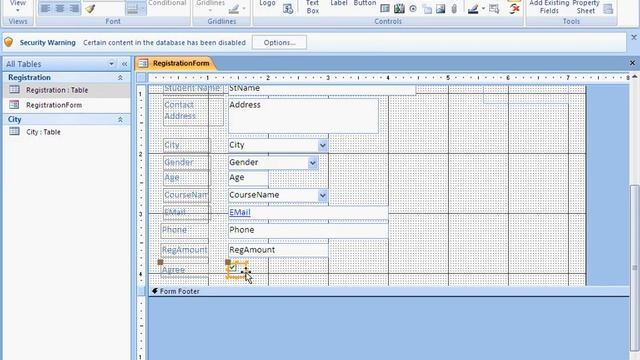The image size is (640, 360).
Task: Collapse the Registration group
Action: (120, 78)
